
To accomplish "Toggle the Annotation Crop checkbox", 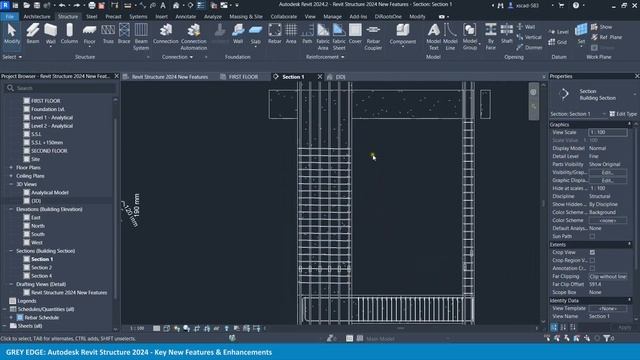I will pyautogui.click(x=592, y=268).
